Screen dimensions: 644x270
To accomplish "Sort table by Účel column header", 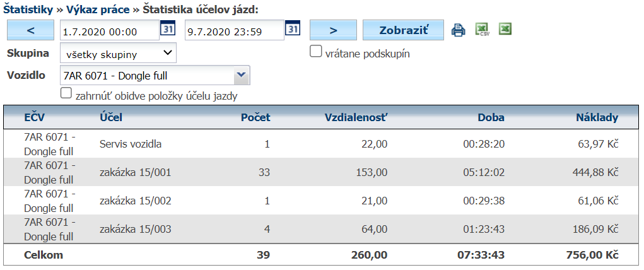I will click(x=111, y=117).
